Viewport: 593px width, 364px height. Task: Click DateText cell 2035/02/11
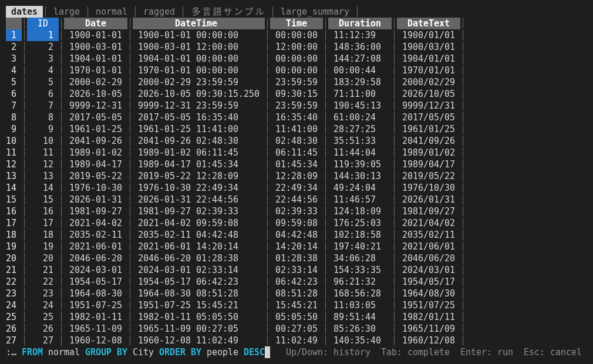click(429, 235)
